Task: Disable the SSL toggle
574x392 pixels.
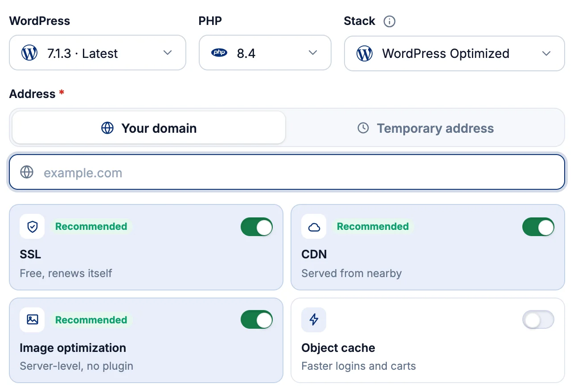Action: click(257, 227)
